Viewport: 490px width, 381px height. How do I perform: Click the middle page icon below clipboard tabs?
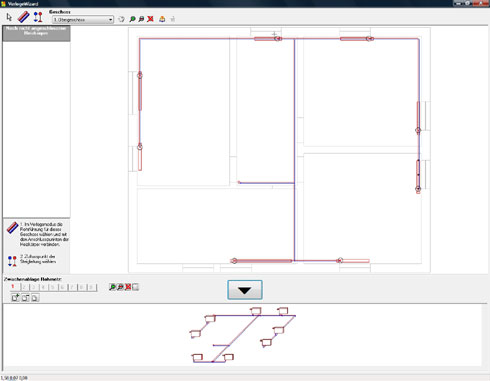coord(25,298)
